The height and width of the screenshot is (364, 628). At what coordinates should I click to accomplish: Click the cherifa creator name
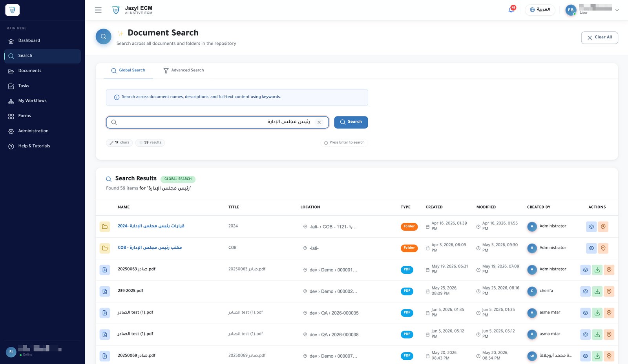pyautogui.click(x=546, y=291)
